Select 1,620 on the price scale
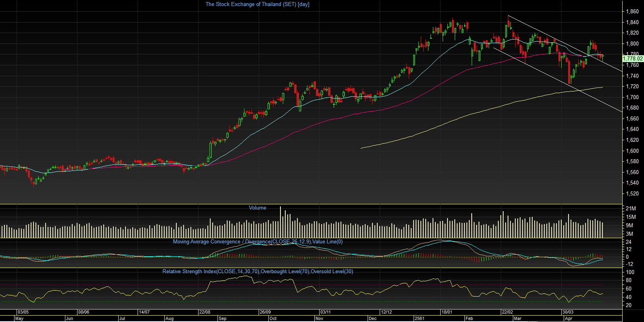Viewport: 644px width, 322px height. (x=632, y=140)
